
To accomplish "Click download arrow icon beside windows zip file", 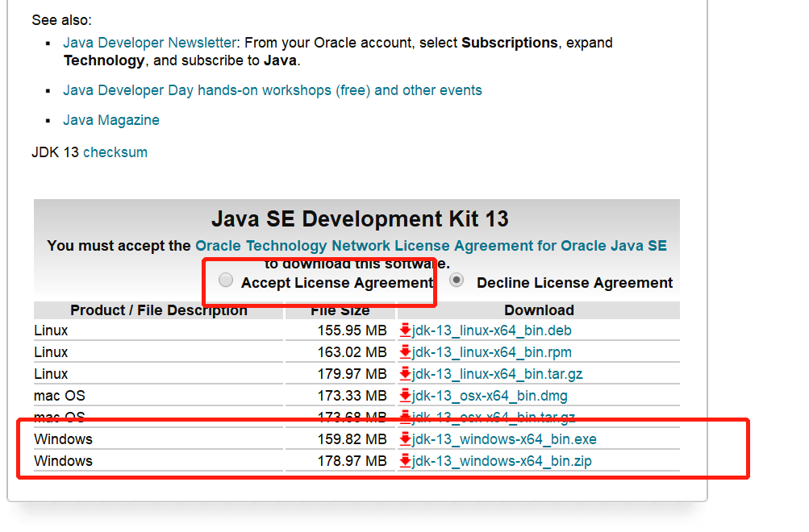I will pyautogui.click(x=405, y=461).
